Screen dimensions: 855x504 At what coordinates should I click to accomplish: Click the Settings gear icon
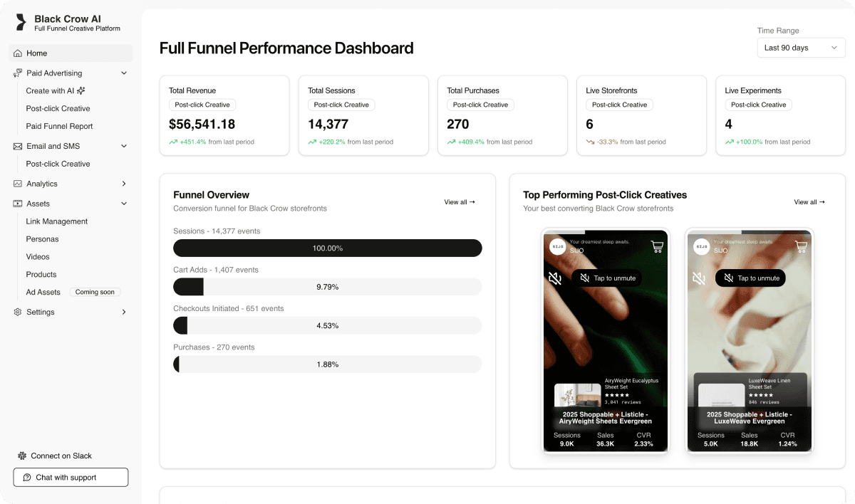(18, 312)
